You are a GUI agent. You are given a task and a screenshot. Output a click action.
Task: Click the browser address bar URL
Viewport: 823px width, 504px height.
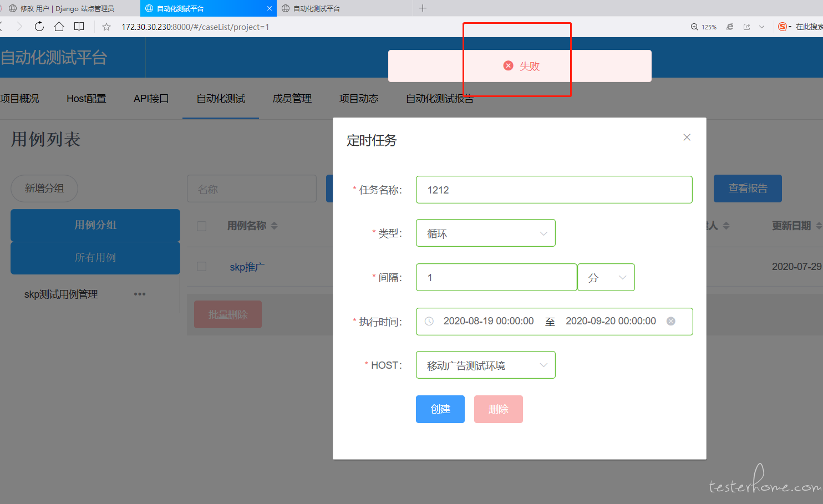(x=195, y=27)
